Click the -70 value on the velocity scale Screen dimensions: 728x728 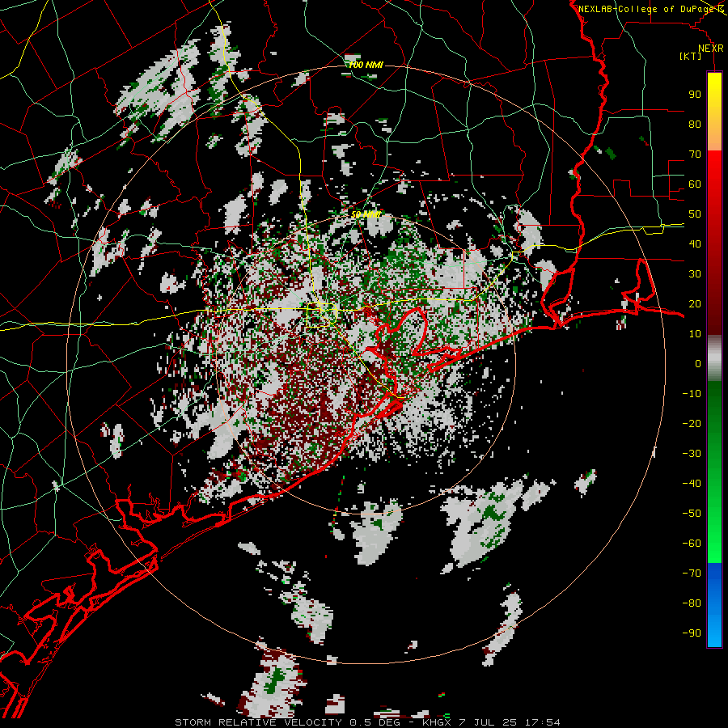pos(692,574)
